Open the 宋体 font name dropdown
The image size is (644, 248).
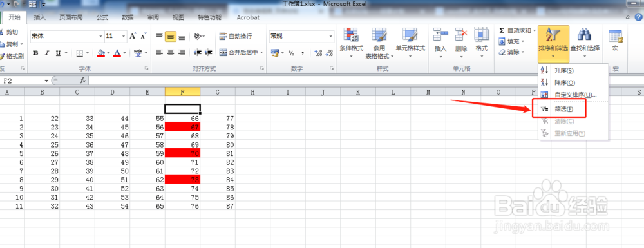100,36
